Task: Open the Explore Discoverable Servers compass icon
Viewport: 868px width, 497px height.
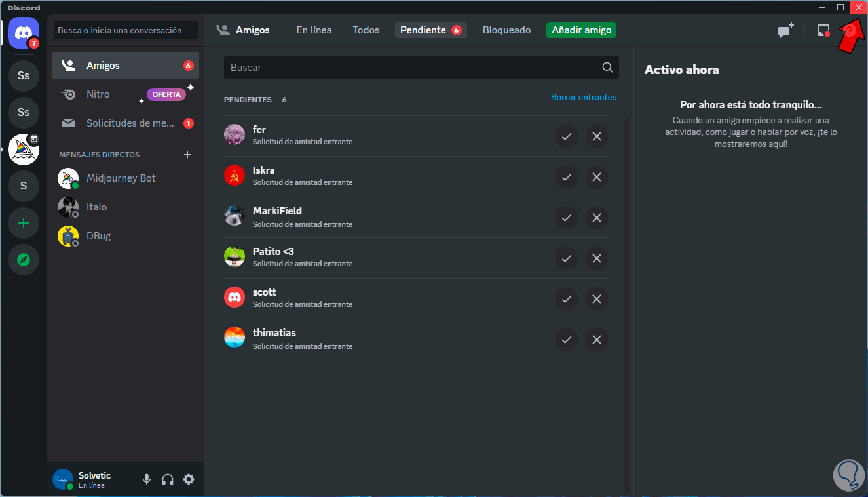Action: point(24,260)
